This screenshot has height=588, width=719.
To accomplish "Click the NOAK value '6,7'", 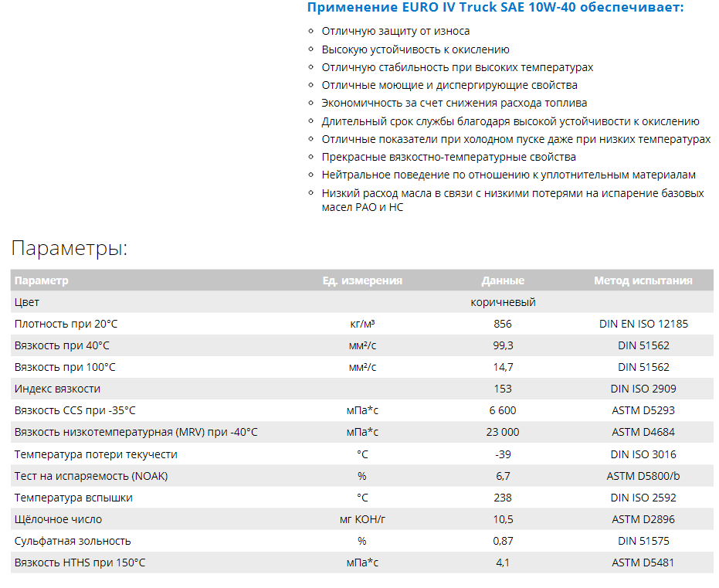I will tap(503, 476).
